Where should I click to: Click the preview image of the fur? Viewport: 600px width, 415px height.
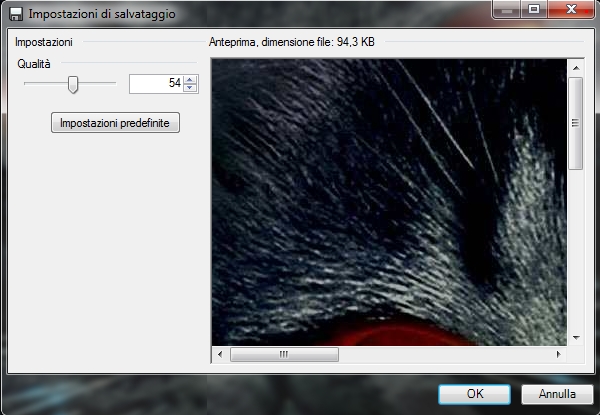coord(390,200)
